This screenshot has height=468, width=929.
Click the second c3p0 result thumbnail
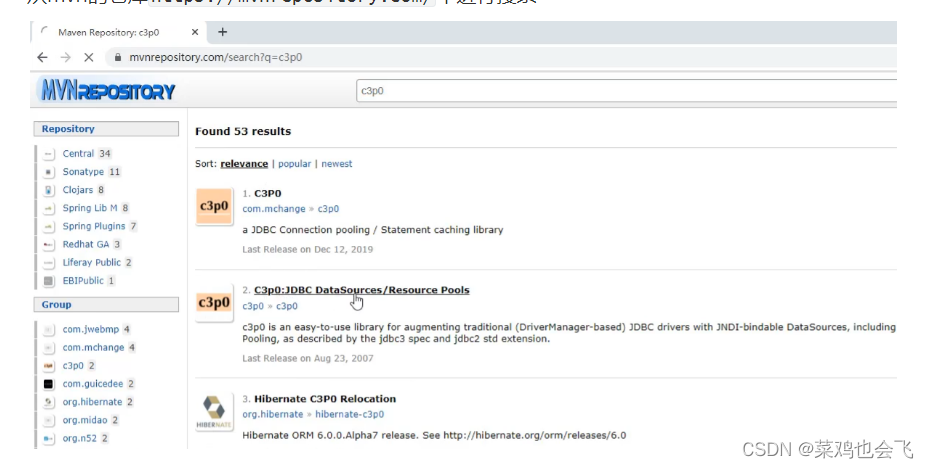tap(214, 303)
